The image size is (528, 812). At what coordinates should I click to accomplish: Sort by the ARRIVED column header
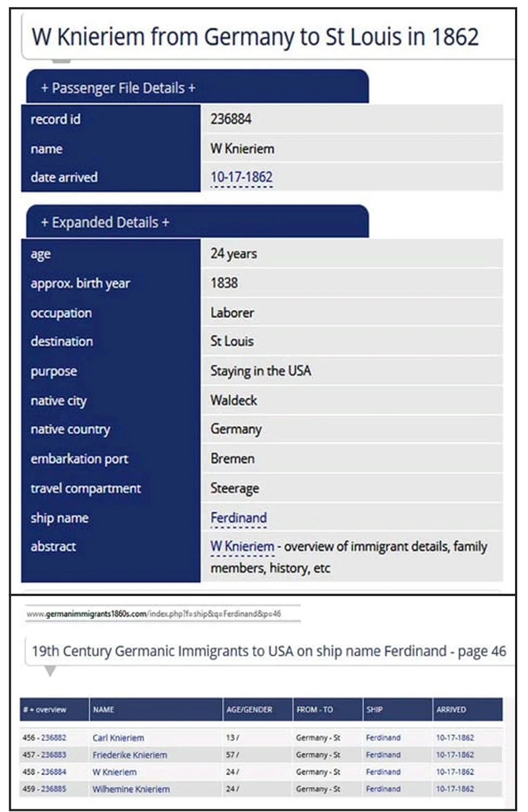[451, 709]
